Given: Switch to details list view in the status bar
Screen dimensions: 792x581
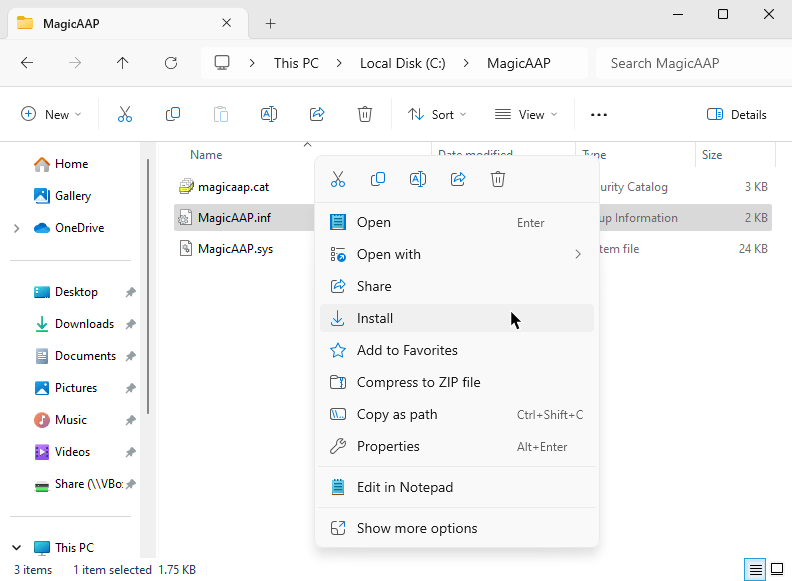Looking at the screenshot, I should [x=756, y=570].
